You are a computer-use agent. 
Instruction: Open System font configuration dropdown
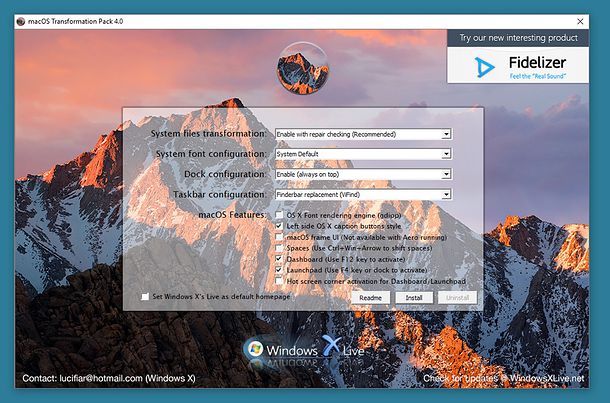click(363, 154)
